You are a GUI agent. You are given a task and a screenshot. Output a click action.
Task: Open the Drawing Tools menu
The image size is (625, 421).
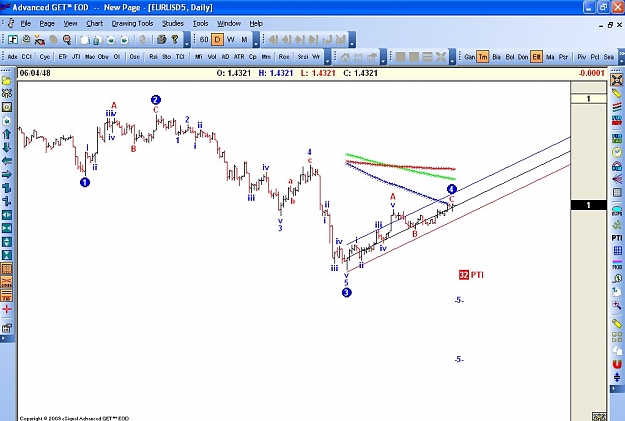point(132,24)
